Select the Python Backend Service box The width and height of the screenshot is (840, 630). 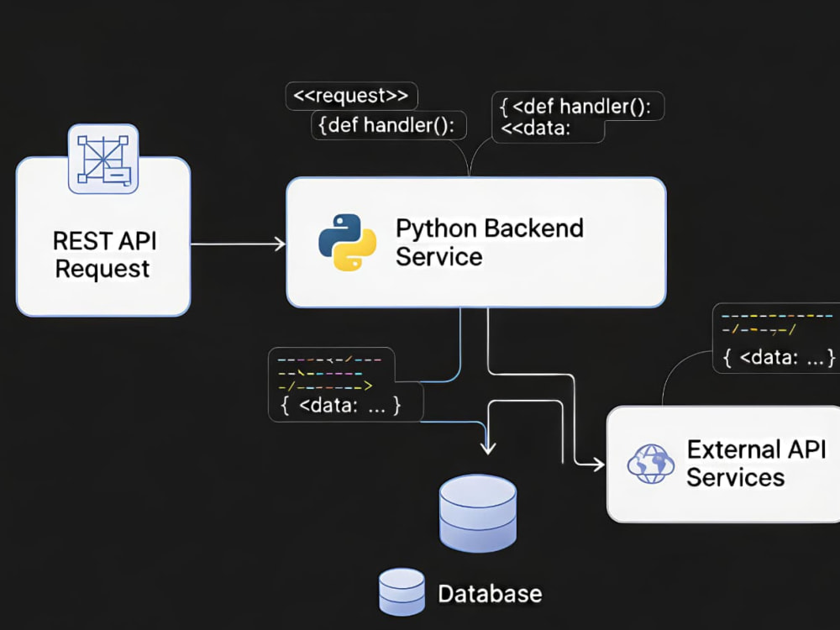pyautogui.click(x=476, y=242)
